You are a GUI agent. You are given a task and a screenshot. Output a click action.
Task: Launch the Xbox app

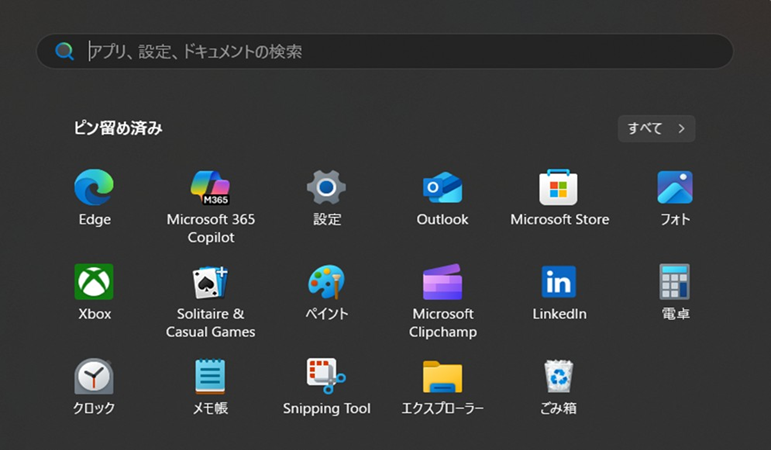pos(94,282)
